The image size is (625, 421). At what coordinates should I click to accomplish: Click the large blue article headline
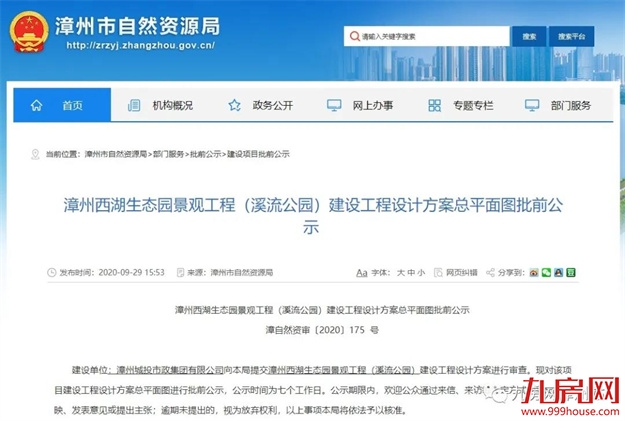pyautogui.click(x=313, y=216)
